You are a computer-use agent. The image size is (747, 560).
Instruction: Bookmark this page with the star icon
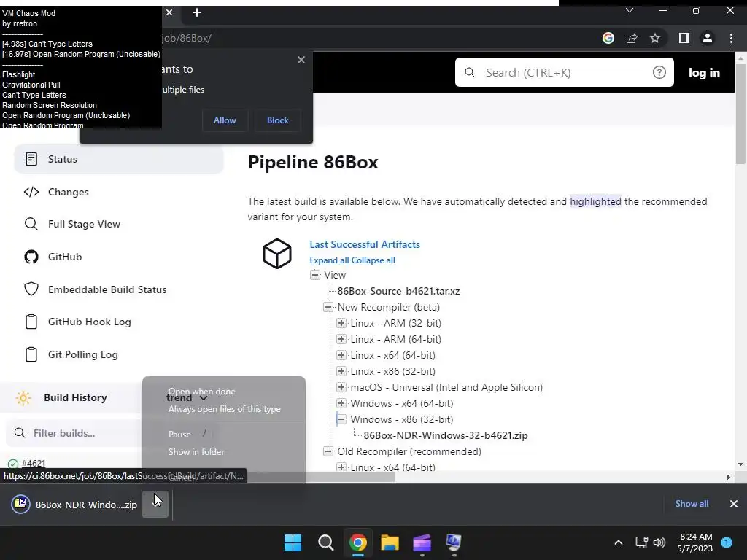(x=655, y=38)
